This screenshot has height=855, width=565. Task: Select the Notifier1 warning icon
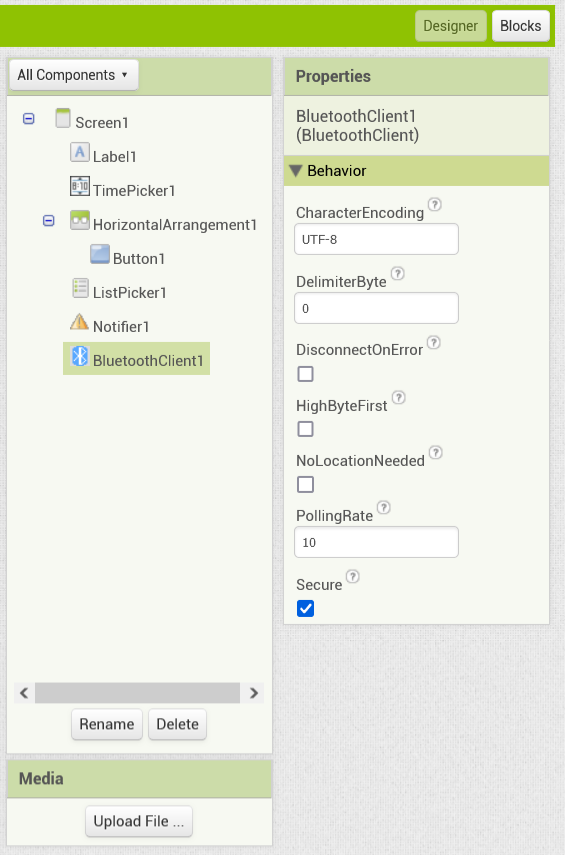pos(79,322)
